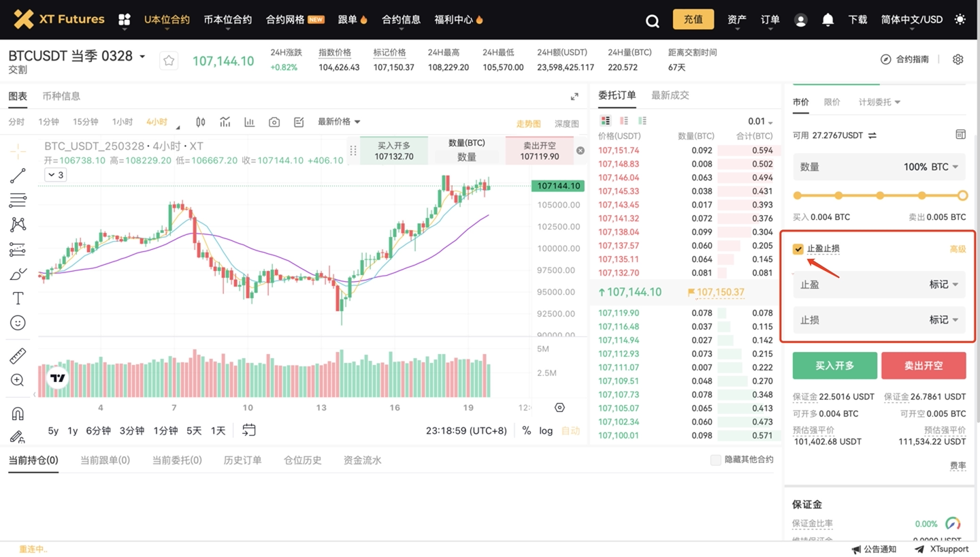Click the quantity slider's middle 50% point
This screenshot has height=557, width=980.
[x=880, y=195]
